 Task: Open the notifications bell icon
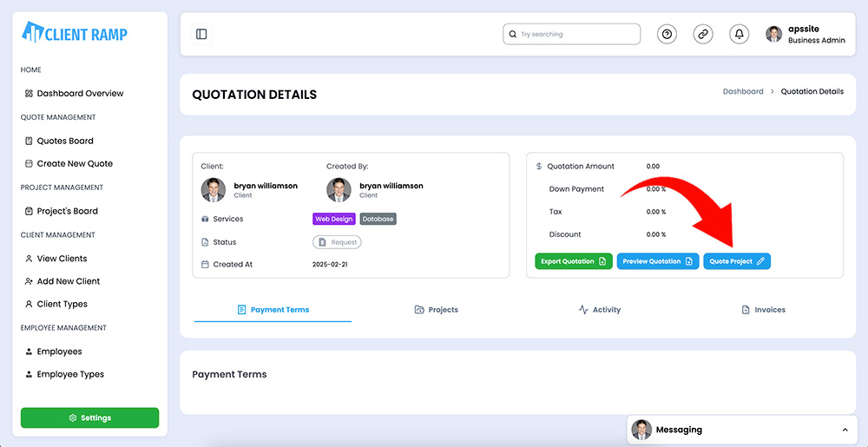point(739,35)
